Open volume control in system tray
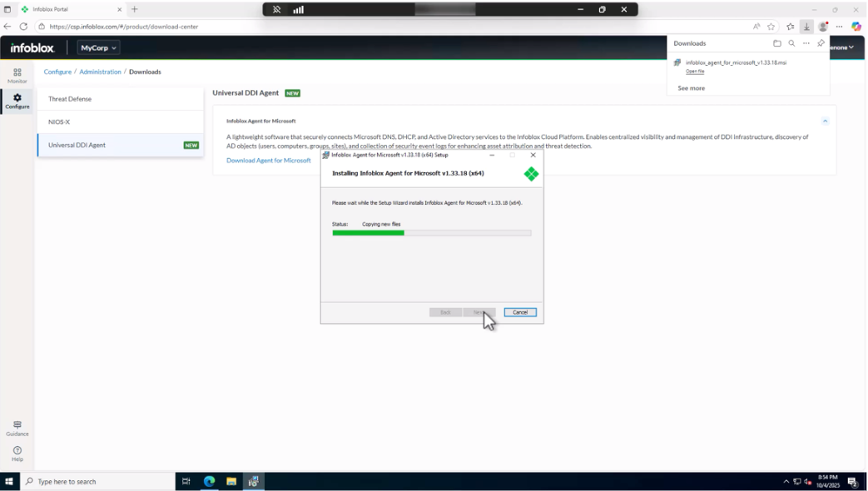 pyautogui.click(x=806, y=481)
